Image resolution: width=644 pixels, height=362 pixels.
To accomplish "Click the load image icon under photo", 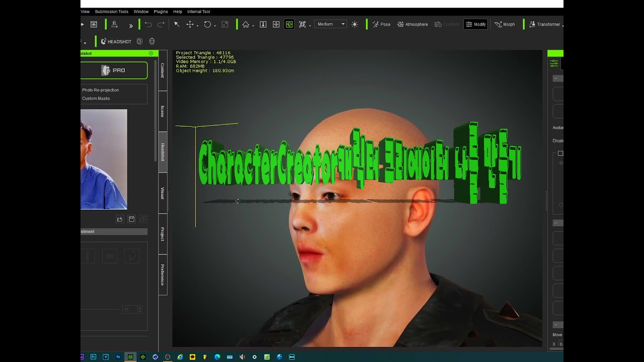I will (x=120, y=219).
